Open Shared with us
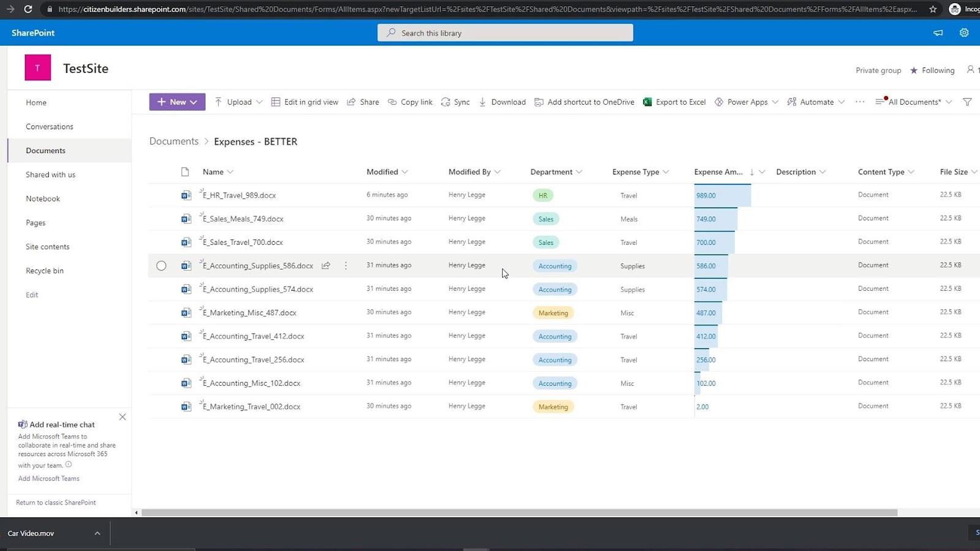This screenshot has height=551, width=980. click(x=51, y=174)
